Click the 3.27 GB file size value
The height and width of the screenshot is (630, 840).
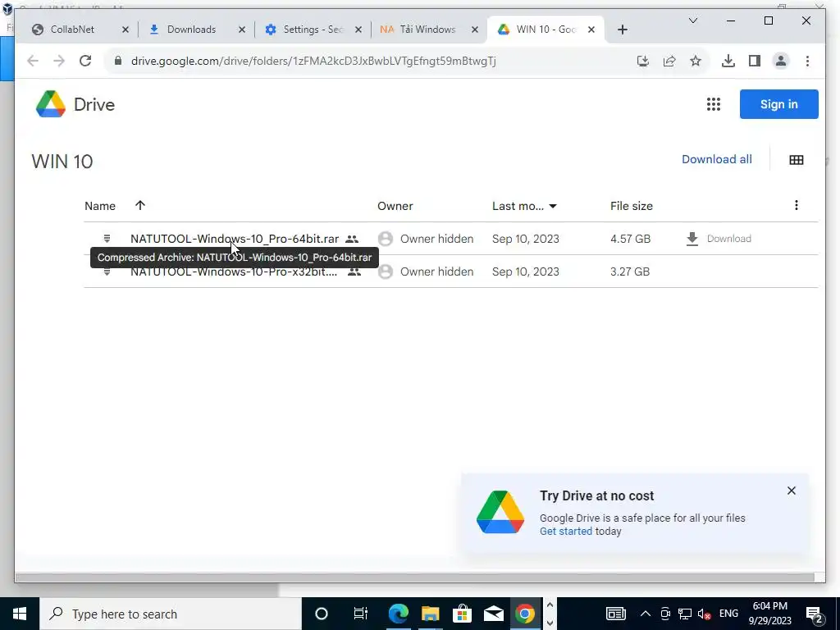coord(629,272)
